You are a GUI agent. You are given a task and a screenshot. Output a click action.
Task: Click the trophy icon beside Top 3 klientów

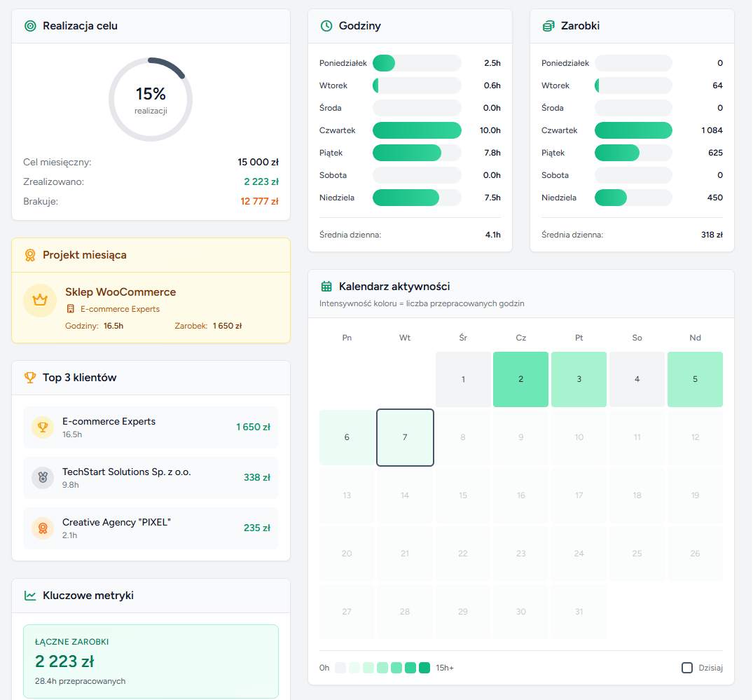coord(30,378)
